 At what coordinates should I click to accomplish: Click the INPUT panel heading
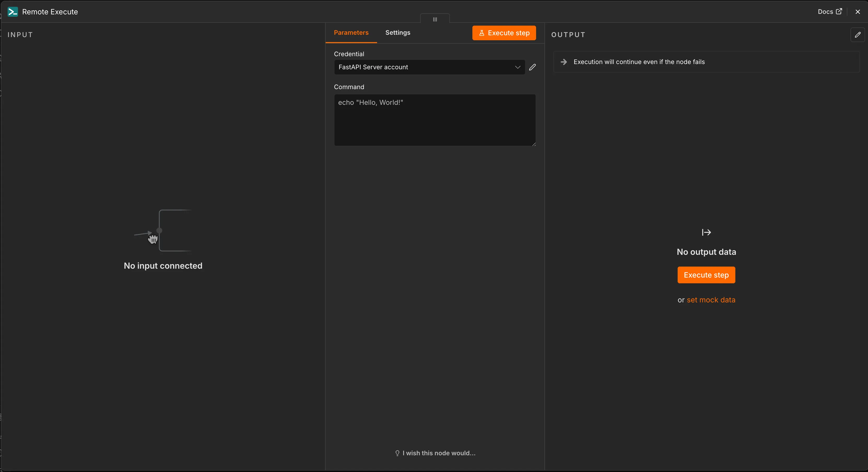20,35
